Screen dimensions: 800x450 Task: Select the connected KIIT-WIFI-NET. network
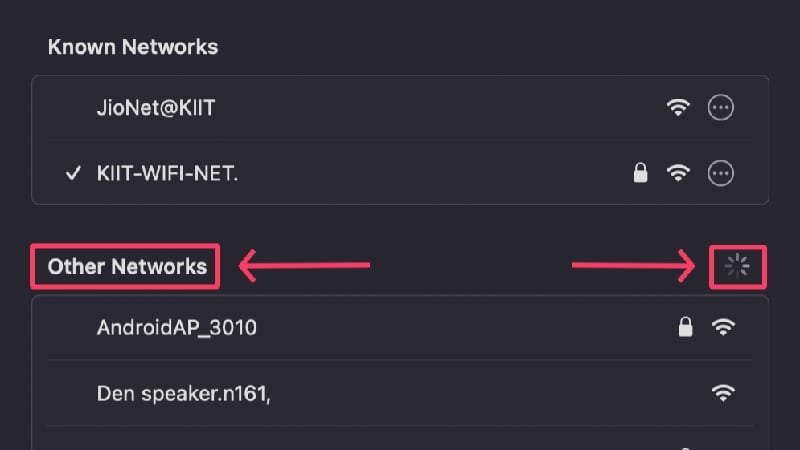pos(167,173)
